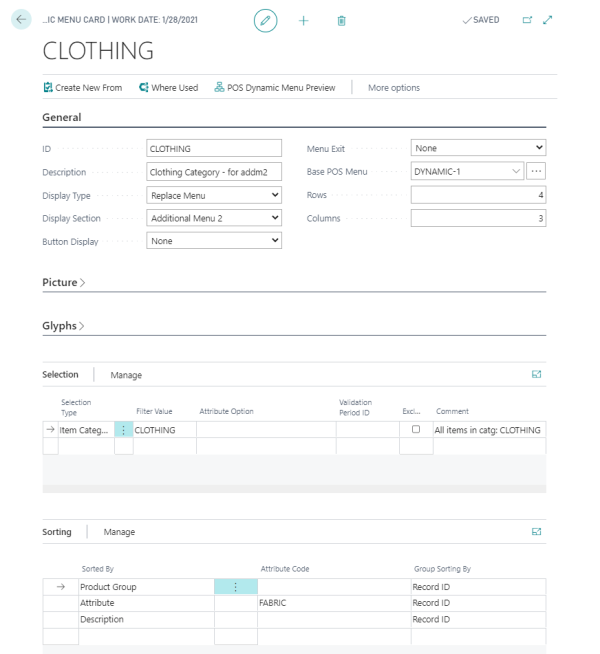Click the trash delete icon
The width and height of the screenshot is (600, 654).
(x=341, y=20)
